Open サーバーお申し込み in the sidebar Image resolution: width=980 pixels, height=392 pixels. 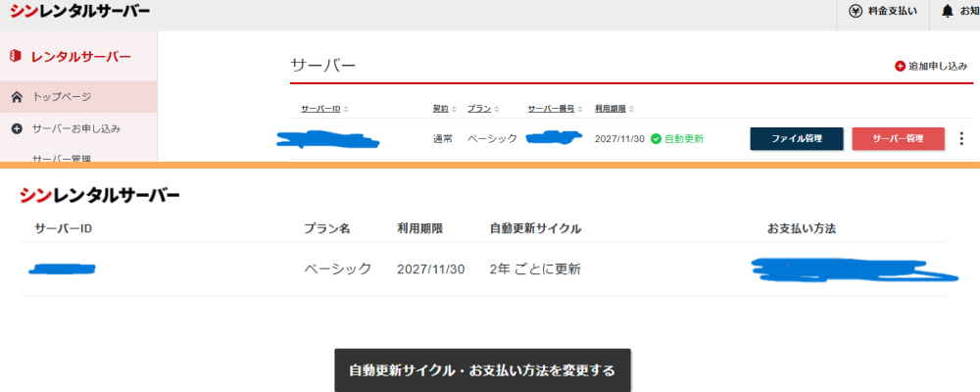(x=78, y=128)
